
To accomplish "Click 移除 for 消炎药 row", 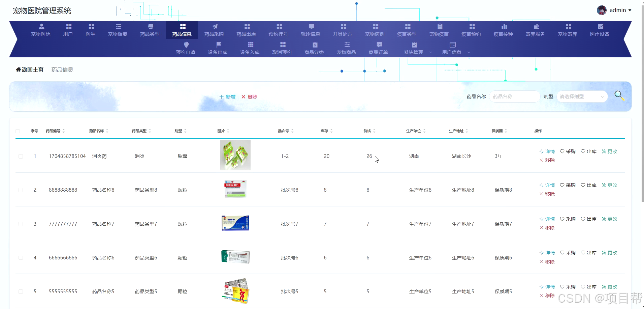I will click(x=547, y=160).
